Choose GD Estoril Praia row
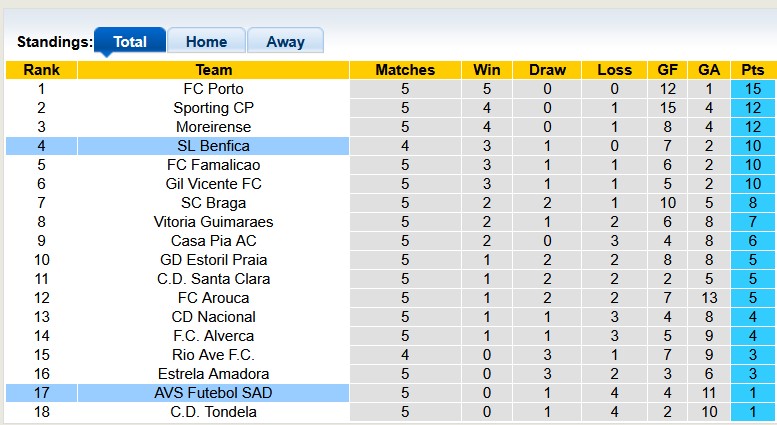The width and height of the screenshot is (777, 425). [214, 260]
